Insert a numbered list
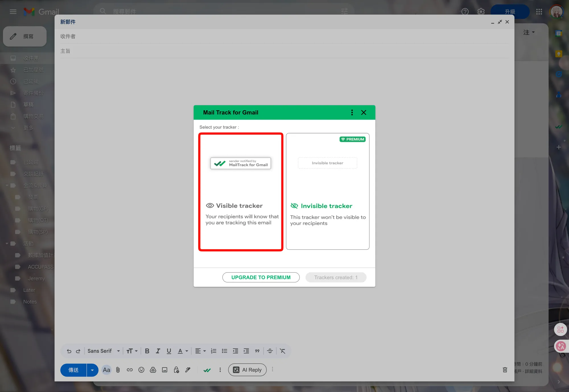569x392 pixels. click(x=214, y=351)
